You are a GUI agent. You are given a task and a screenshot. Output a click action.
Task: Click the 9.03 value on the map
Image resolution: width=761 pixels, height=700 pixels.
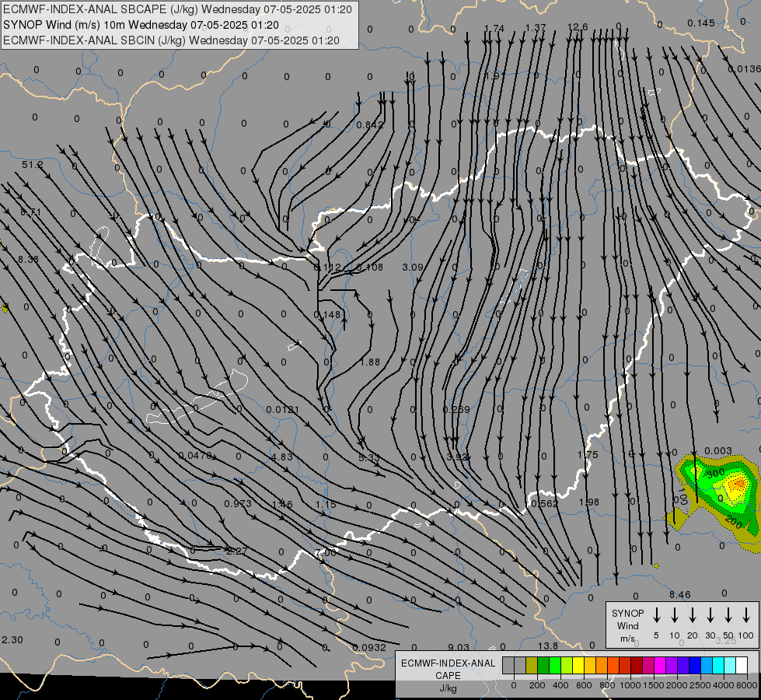[x=458, y=647]
